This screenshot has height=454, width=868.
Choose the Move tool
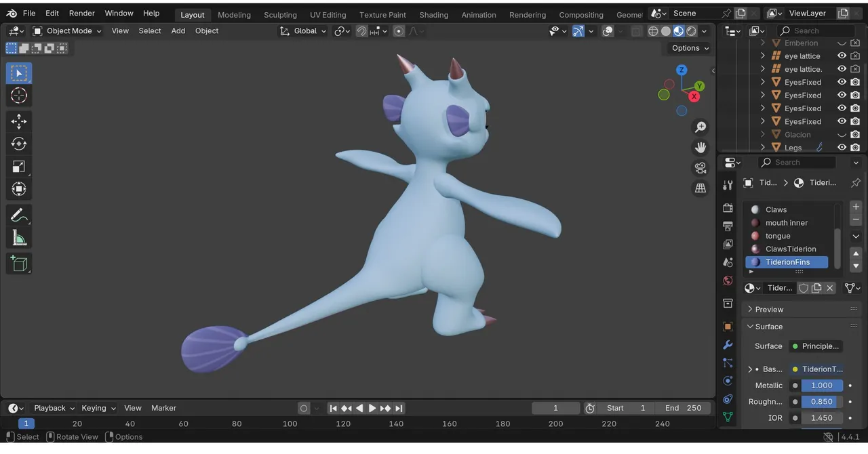click(x=19, y=121)
